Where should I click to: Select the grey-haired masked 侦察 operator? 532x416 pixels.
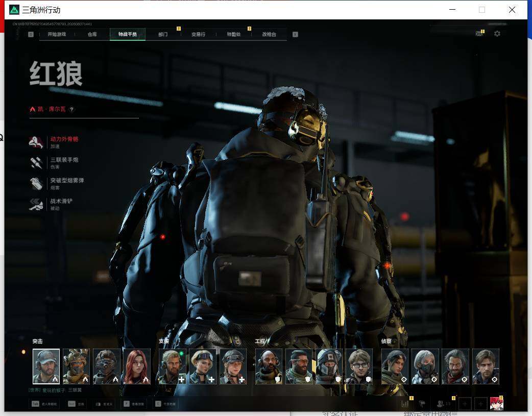pos(425,366)
